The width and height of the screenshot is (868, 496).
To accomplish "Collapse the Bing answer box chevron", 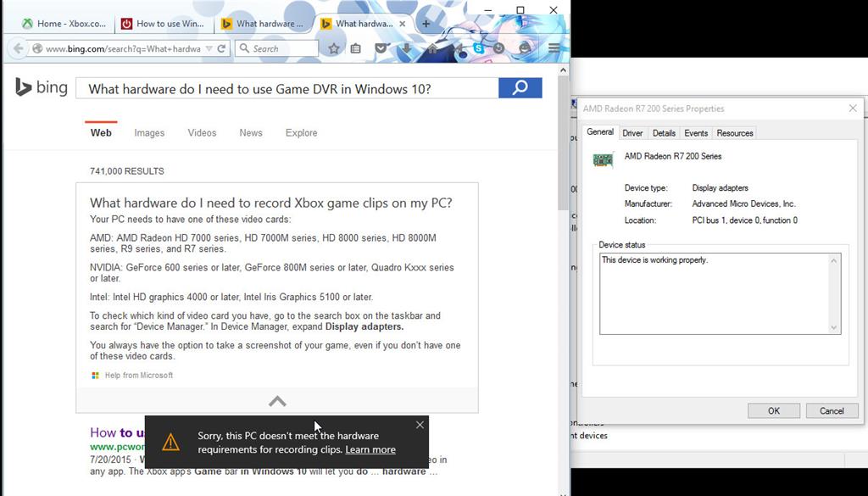I will tap(277, 401).
